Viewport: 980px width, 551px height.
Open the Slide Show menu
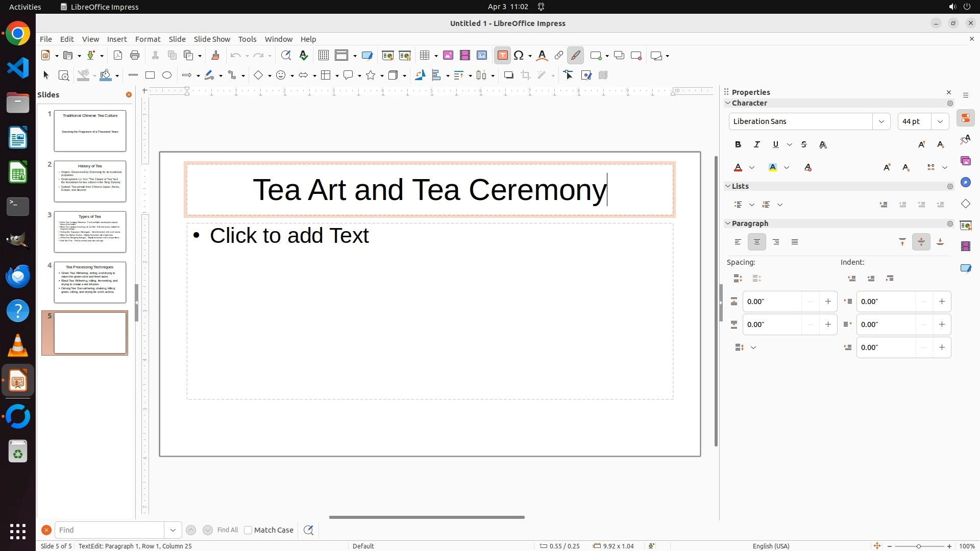tap(212, 39)
